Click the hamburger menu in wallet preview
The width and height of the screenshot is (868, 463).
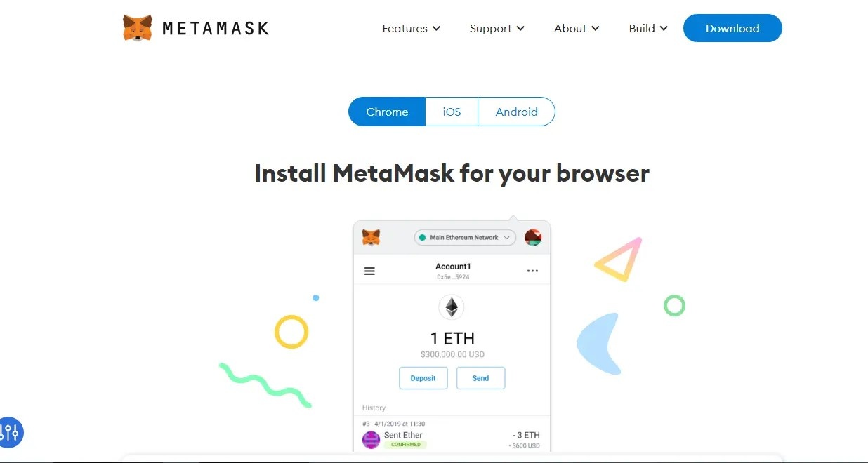[x=369, y=271]
